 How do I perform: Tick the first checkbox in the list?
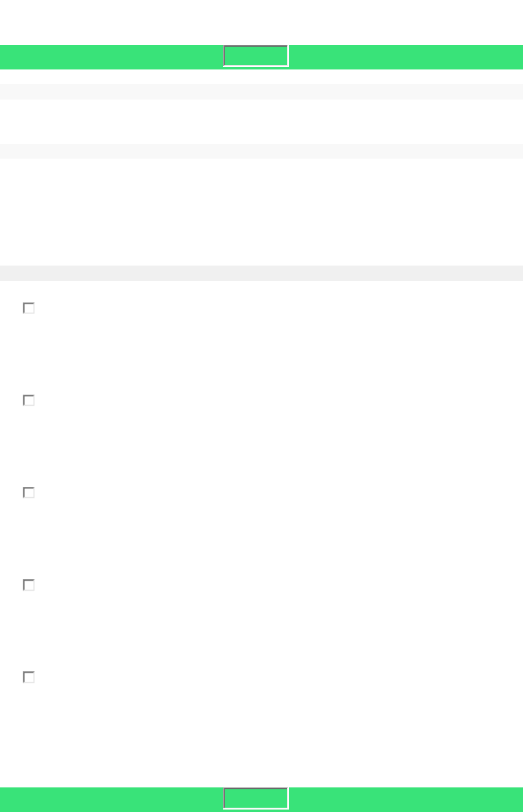click(x=28, y=309)
